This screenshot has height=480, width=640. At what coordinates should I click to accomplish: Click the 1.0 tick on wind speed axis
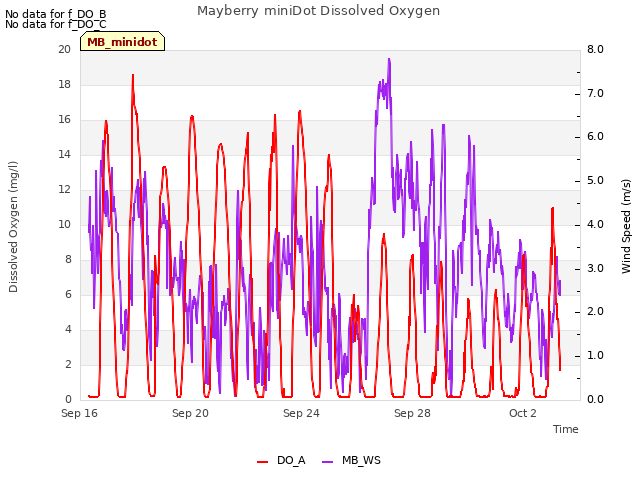[595, 356]
